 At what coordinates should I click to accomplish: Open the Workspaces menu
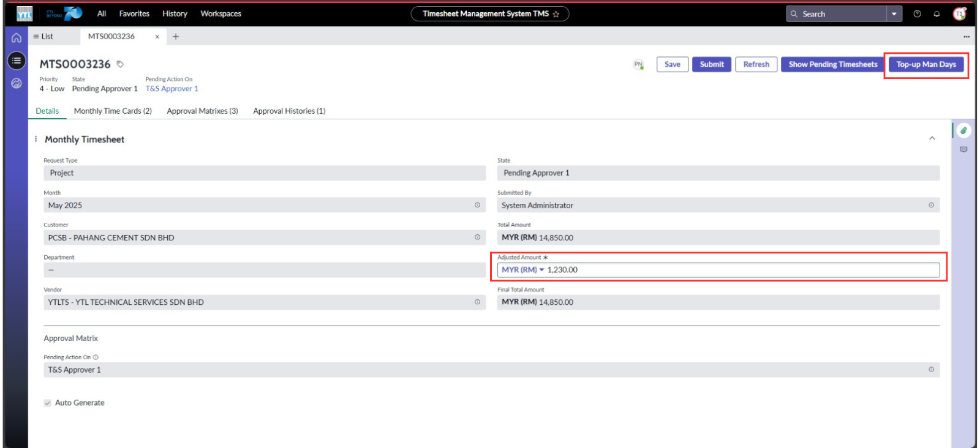tap(221, 13)
